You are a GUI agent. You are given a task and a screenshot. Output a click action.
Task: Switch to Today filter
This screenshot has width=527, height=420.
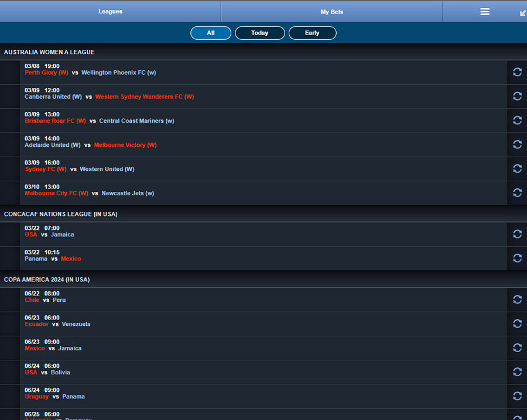pos(259,33)
